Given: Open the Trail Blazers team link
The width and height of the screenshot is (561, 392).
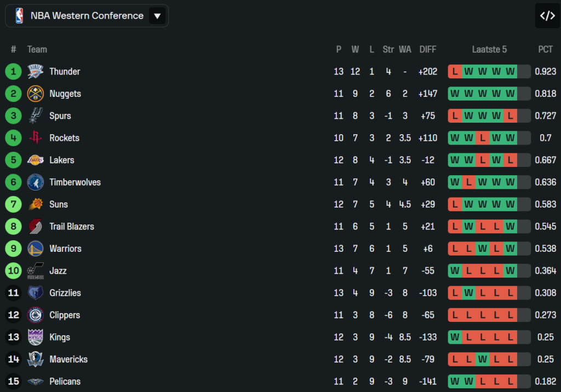Looking at the screenshot, I should pyautogui.click(x=72, y=227).
